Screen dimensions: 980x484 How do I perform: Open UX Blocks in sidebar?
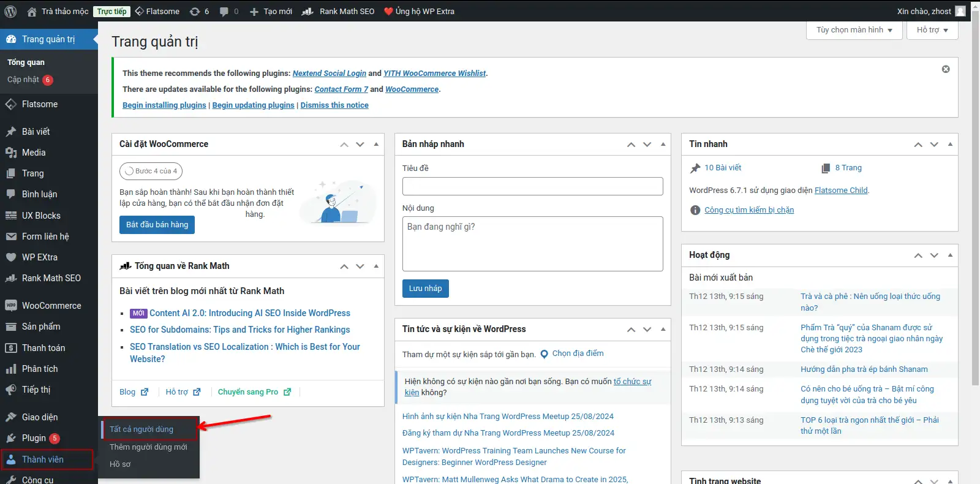point(49,216)
